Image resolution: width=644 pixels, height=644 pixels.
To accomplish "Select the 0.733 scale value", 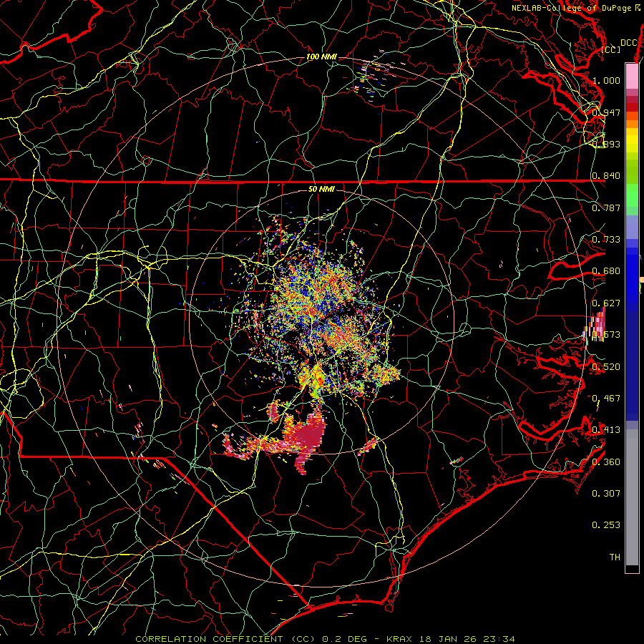I will coord(606,239).
